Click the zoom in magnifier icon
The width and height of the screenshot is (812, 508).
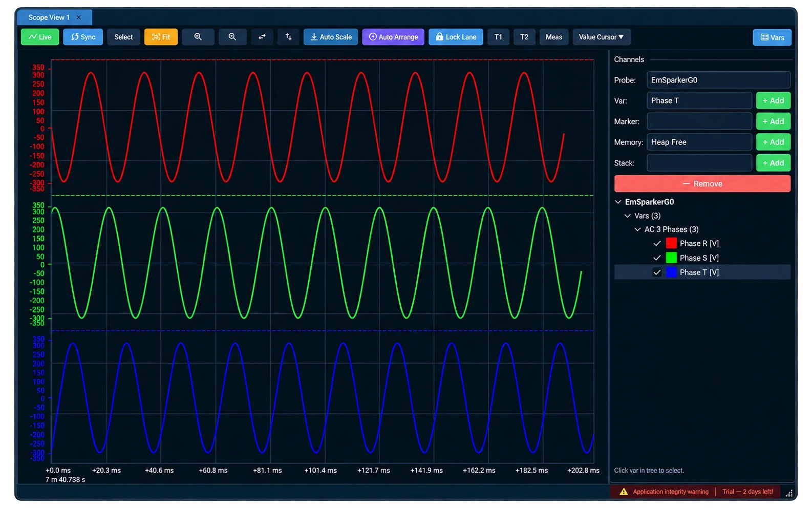[x=198, y=37]
